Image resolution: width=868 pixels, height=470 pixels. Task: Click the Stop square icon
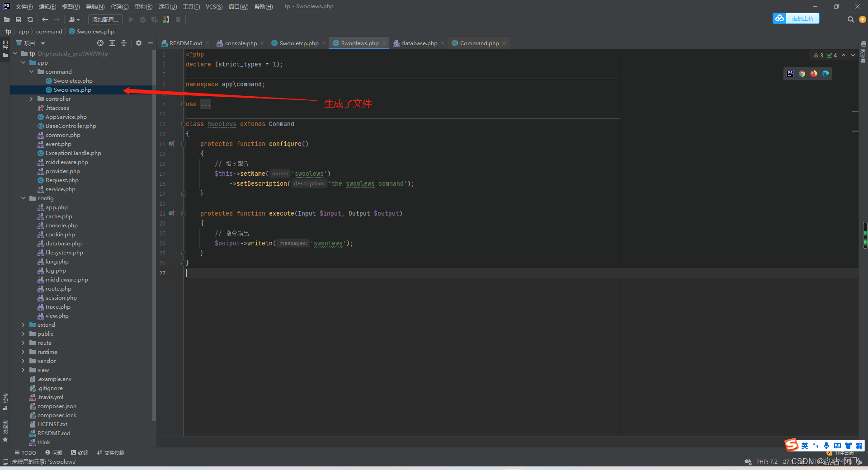click(178, 19)
